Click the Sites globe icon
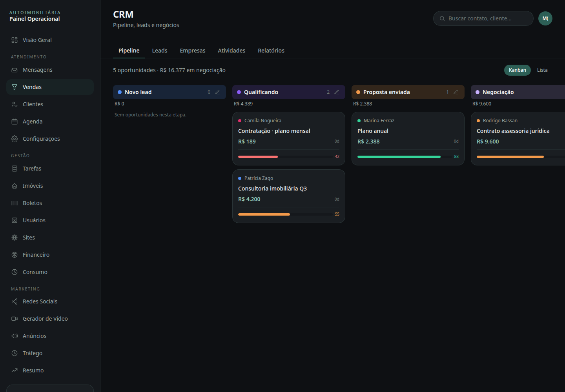 click(x=15, y=238)
